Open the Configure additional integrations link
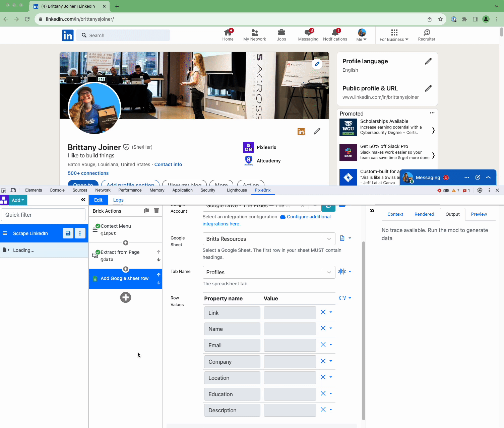The width and height of the screenshot is (504, 428). [x=308, y=217]
